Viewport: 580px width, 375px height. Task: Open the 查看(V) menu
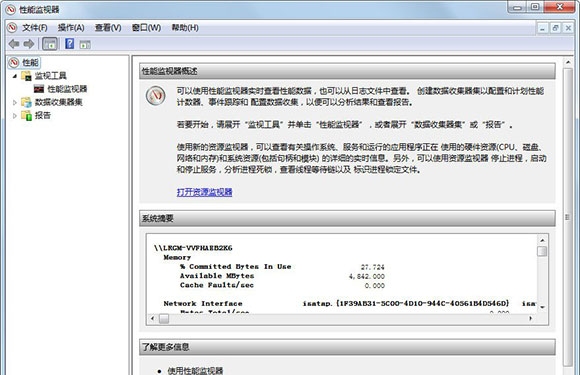click(x=108, y=28)
